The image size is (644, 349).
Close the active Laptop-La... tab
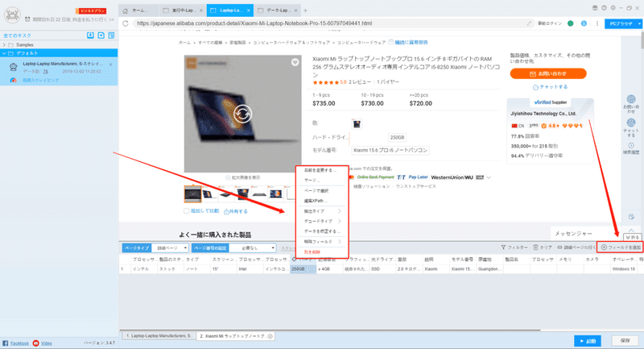[x=248, y=10]
